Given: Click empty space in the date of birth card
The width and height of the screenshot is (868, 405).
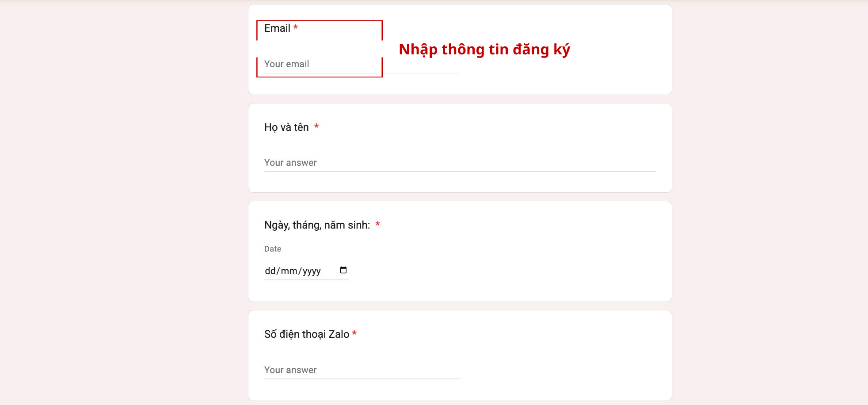Looking at the screenshot, I should (508, 261).
